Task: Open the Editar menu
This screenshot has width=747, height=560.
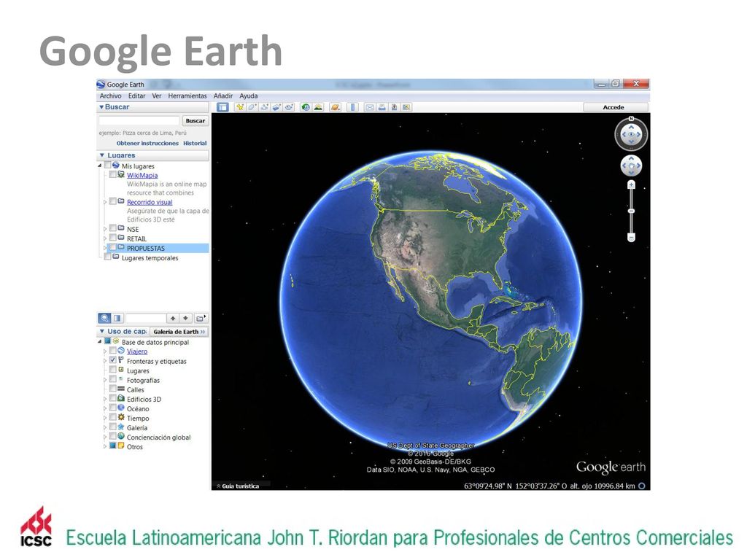Action: coord(136,96)
